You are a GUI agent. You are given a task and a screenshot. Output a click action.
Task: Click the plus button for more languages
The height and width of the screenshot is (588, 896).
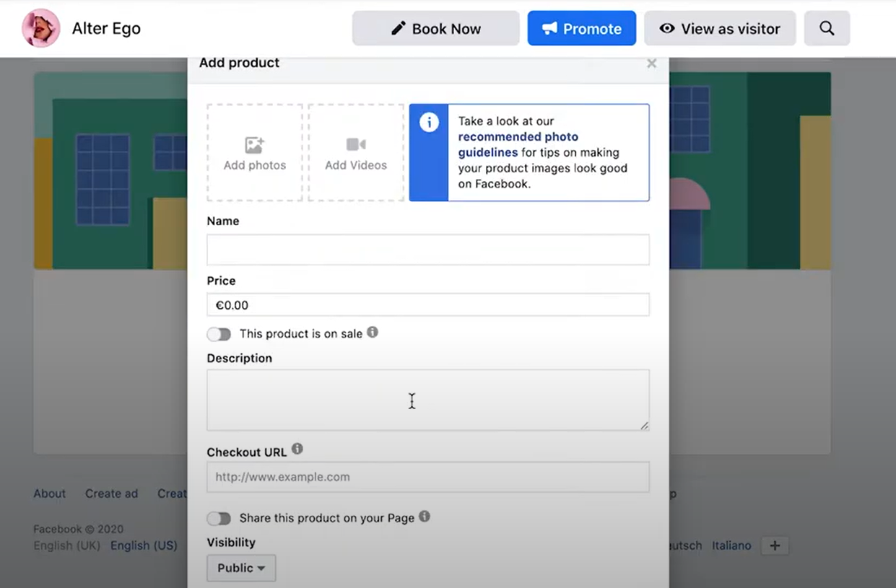tap(774, 545)
